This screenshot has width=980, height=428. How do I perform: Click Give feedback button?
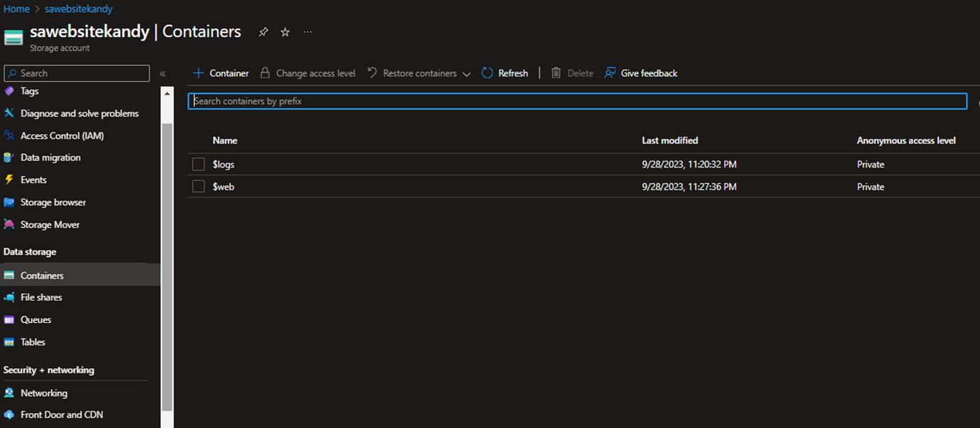pos(641,73)
